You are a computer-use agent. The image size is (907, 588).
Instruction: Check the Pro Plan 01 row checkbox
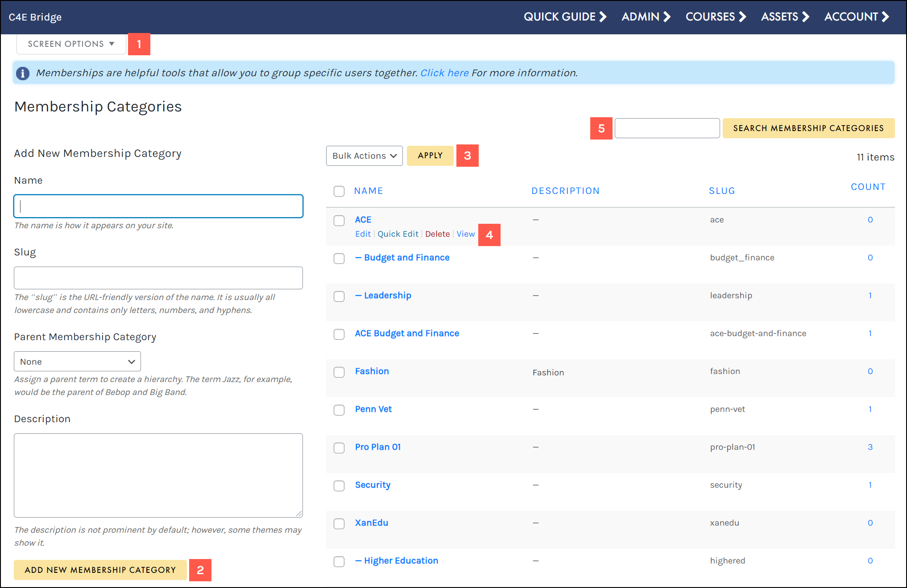(x=339, y=448)
